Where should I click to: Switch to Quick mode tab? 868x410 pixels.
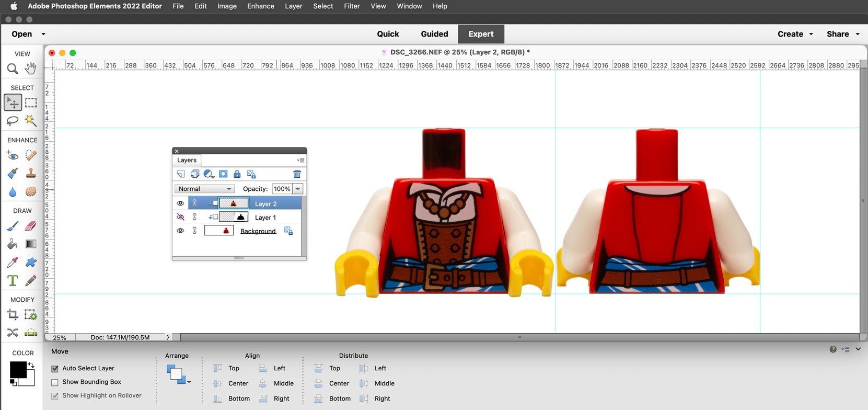388,34
